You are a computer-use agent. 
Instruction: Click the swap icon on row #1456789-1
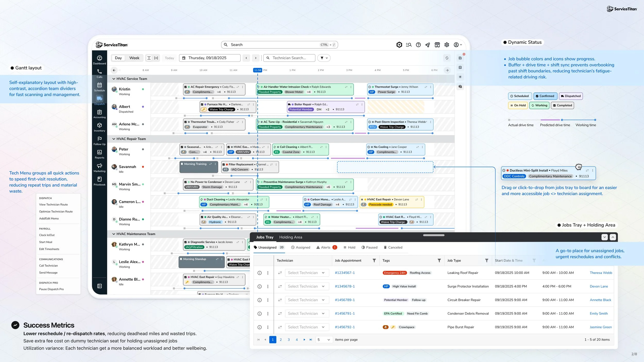(280, 300)
